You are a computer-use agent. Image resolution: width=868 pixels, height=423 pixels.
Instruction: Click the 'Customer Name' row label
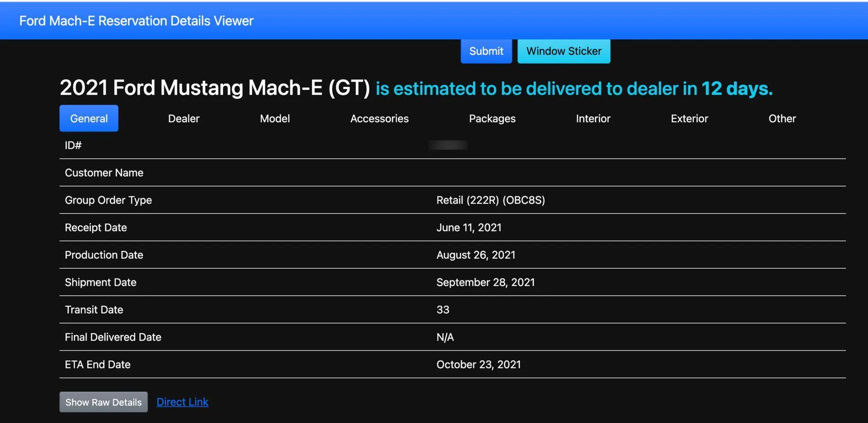point(104,173)
